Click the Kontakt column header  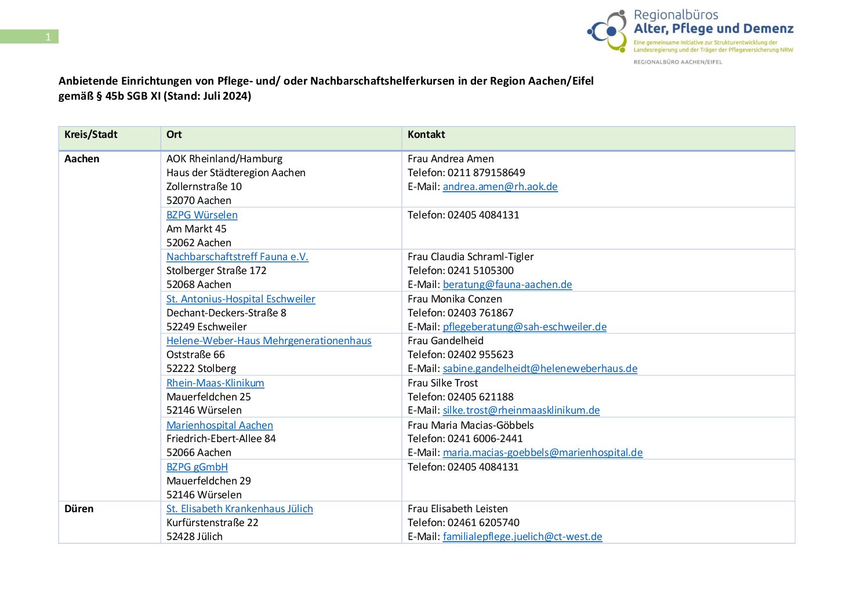[x=426, y=134]
